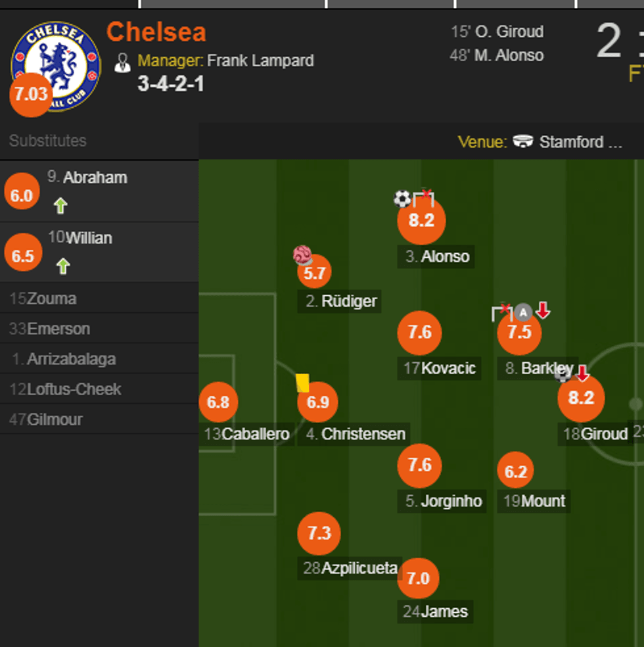
Task: Click Alonso's 8.2 rating circle
Action: pos(421,221)
